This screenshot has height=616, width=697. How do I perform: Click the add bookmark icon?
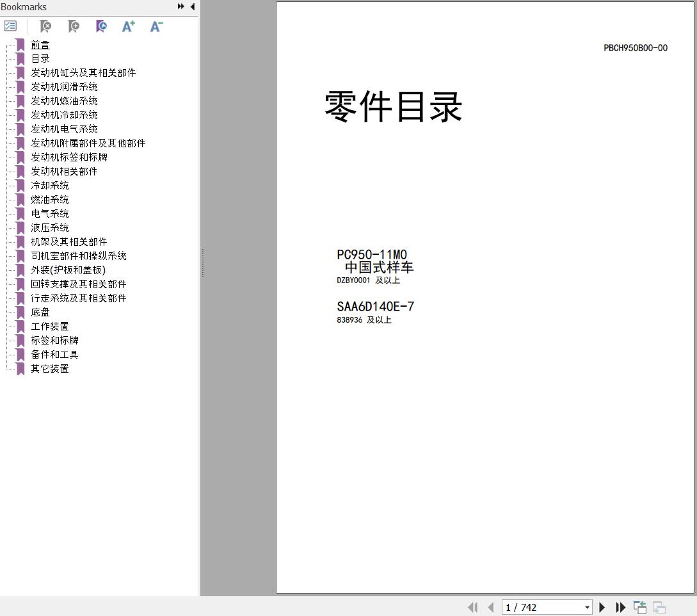coord(74,26)
